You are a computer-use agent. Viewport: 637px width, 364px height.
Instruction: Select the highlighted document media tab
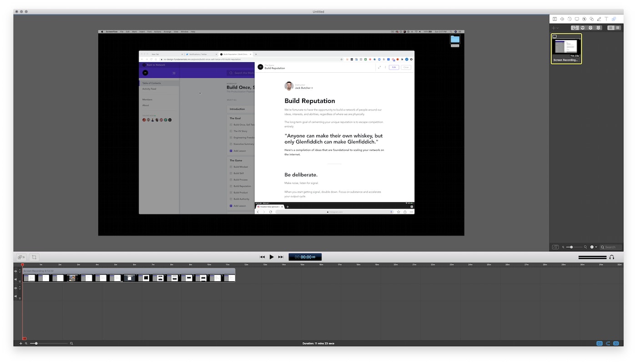click(575, 28)
